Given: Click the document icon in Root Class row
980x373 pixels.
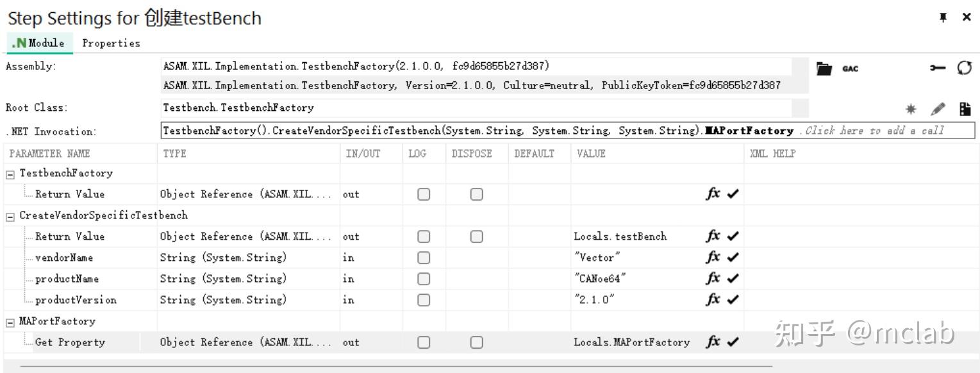Looking at the screenshot, I should (x=965, y=109).
